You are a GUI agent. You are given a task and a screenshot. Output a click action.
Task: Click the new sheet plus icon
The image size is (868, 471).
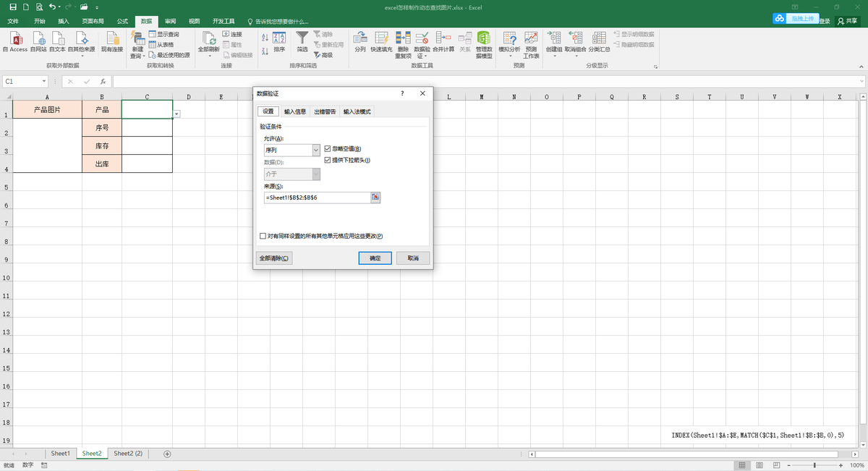tap(167, 454)
